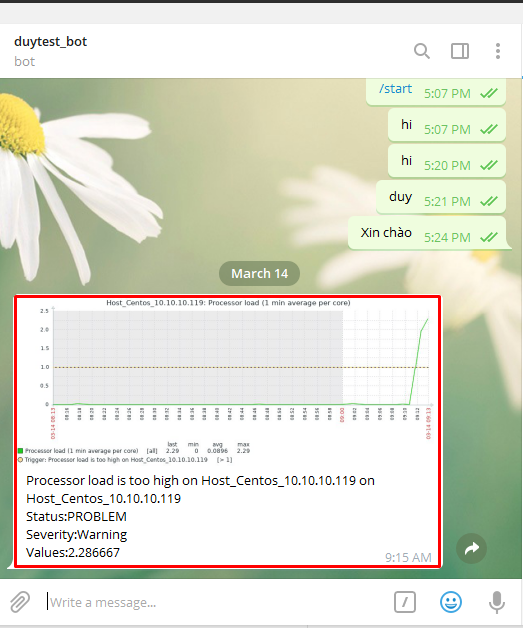Click the /start command link
This screenshot has width=523, height=628.
[x=395, y=89]
